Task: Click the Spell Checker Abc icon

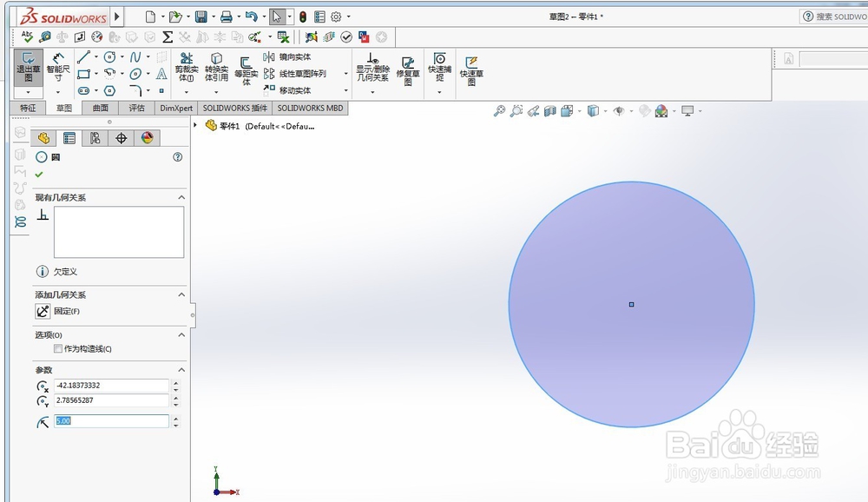Action: coord(27,36)
